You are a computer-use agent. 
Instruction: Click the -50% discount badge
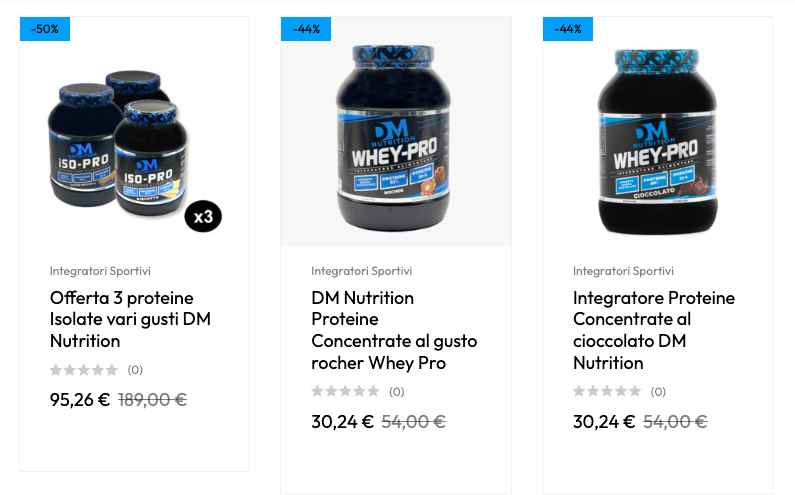(45, 29)
